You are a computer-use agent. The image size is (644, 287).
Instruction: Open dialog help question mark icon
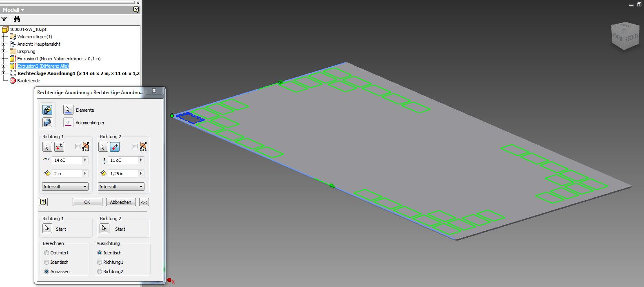click(43, 202)
